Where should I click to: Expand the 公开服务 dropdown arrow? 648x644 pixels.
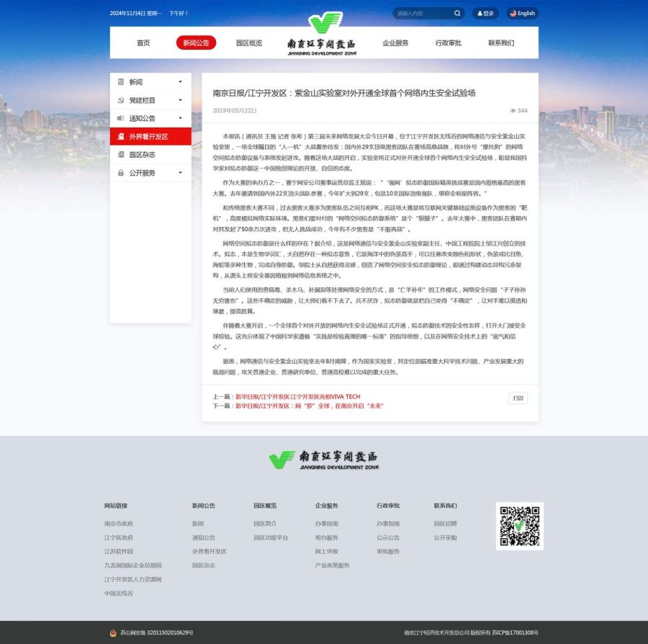coord(180,173)
